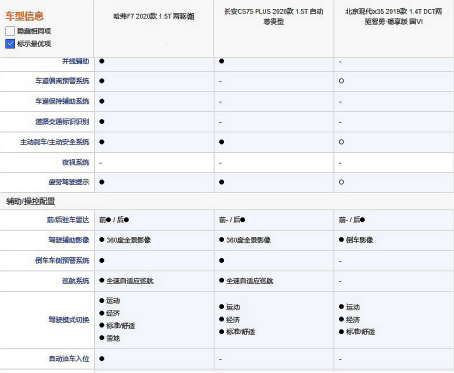Click the 夜视系统 row label
Image resolution: width=454 pixels, height=373 pixels.
pos(76,162)
